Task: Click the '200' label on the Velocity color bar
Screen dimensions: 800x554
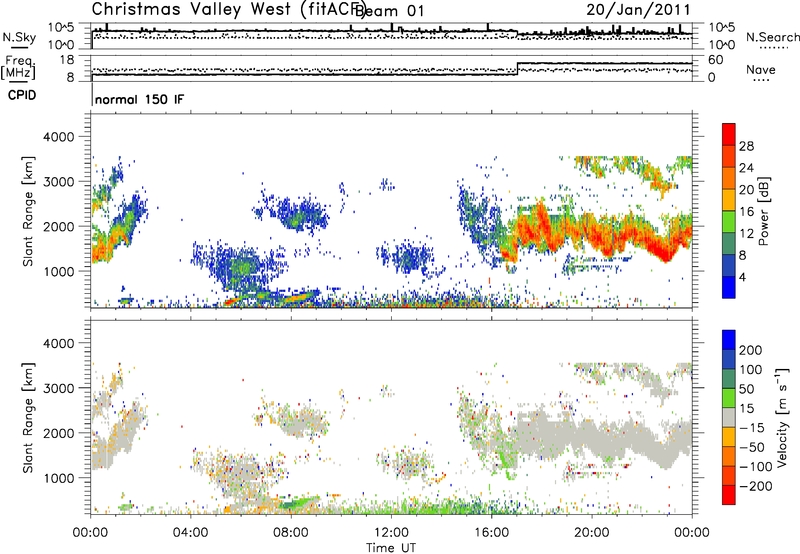Action: click(x=751, y=350)
